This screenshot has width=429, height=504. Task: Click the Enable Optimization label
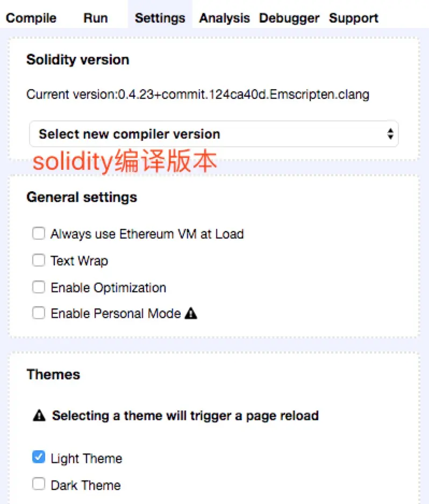point(108,287)
